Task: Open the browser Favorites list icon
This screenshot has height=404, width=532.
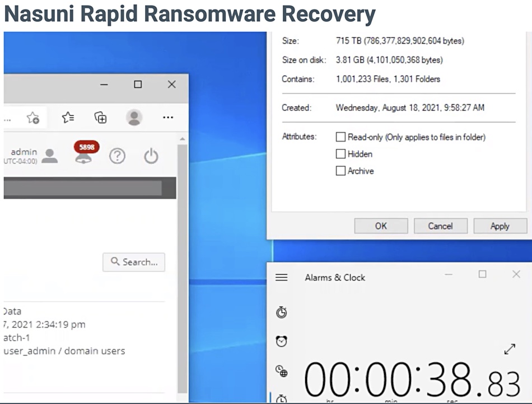Action: (x=68, y=118)
